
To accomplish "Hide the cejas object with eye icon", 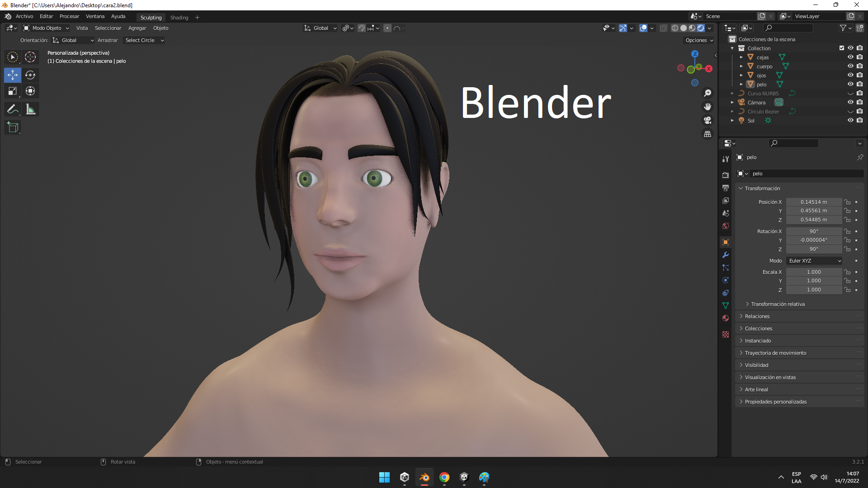I will pos(850,57).
